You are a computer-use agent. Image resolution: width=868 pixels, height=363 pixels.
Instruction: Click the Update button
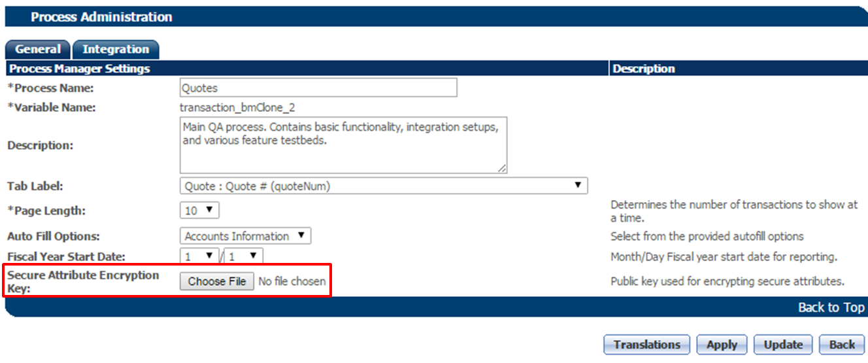point(783,345)
